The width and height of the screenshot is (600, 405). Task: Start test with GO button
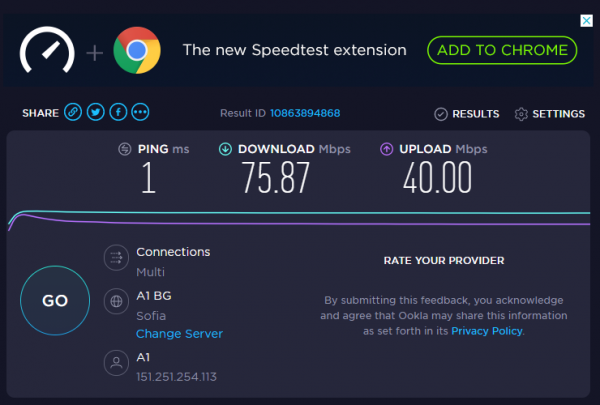(x=55, y=300)
